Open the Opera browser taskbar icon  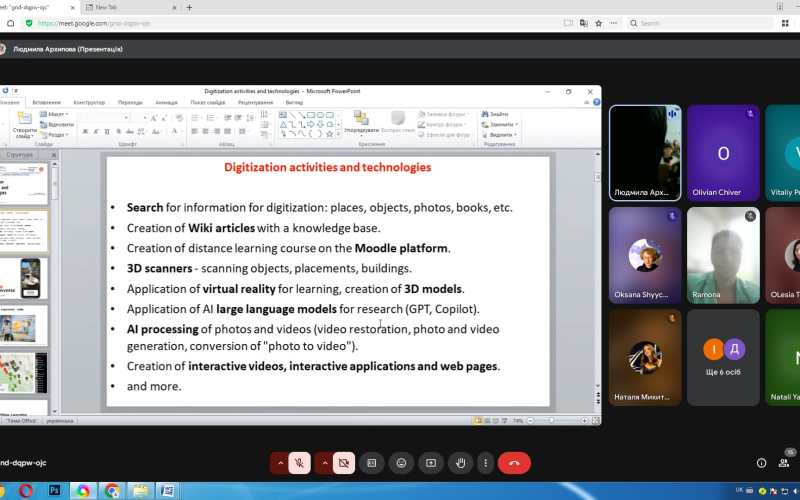pos(26,491)
